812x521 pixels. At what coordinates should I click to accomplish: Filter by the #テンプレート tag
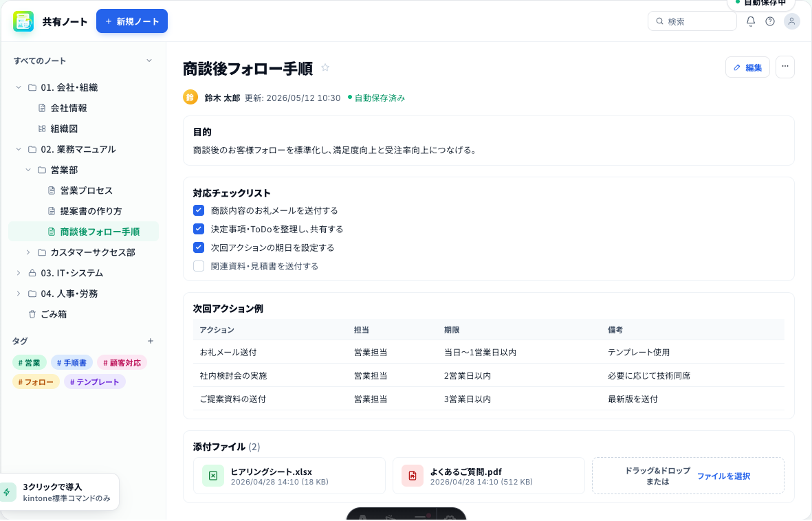click(95, 381)
